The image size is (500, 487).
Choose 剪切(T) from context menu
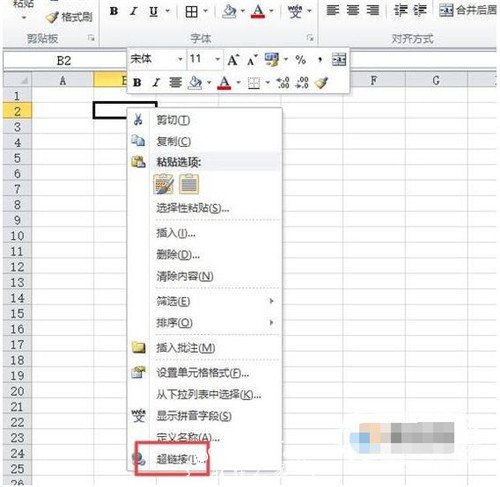pyautogui.click(x=205, y=120)
